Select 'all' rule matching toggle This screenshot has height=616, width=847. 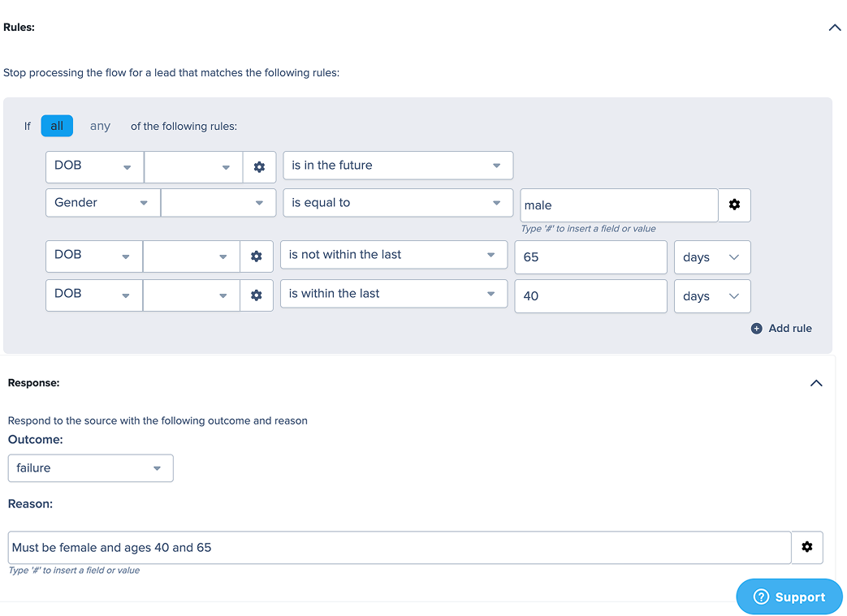(x=57, y=126)
